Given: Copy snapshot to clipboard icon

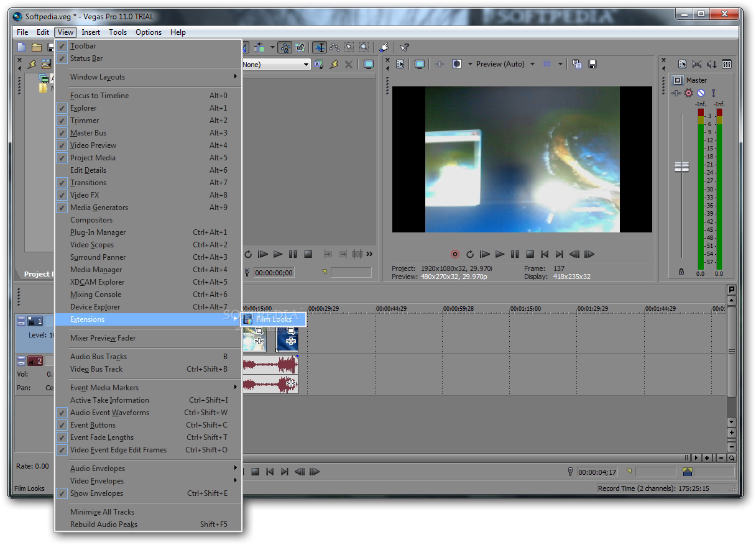Looking at the screenshot, I should [577, 64].
